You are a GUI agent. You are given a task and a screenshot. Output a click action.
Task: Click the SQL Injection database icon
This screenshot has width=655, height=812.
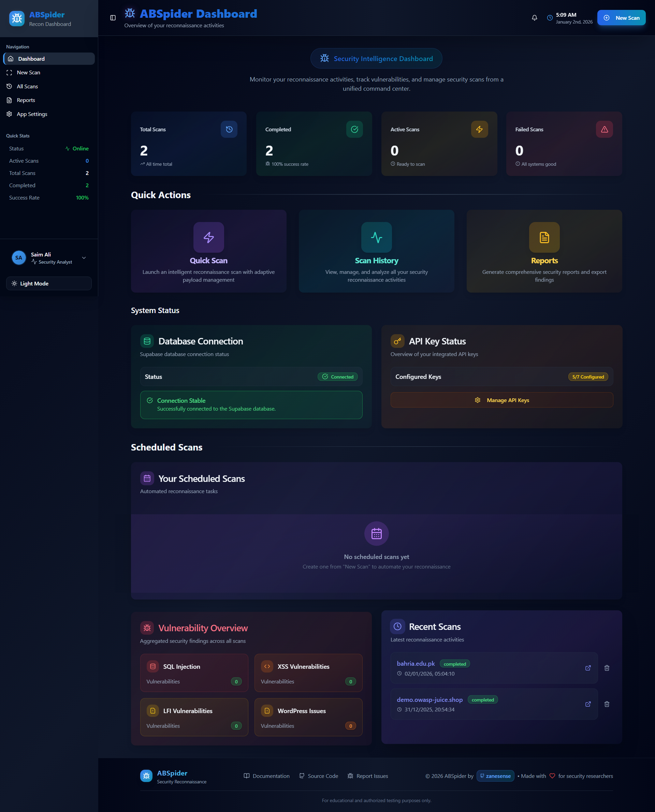tap(153, 666)
